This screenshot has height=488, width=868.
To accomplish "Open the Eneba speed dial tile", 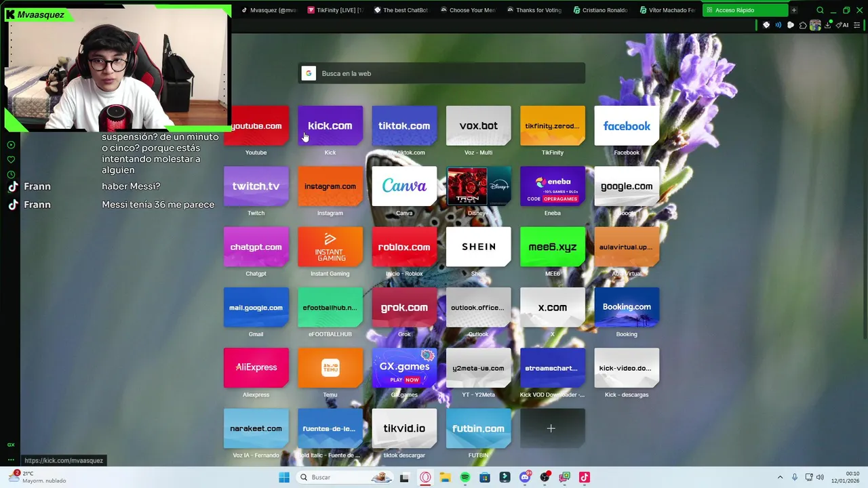I will [553, 186].
